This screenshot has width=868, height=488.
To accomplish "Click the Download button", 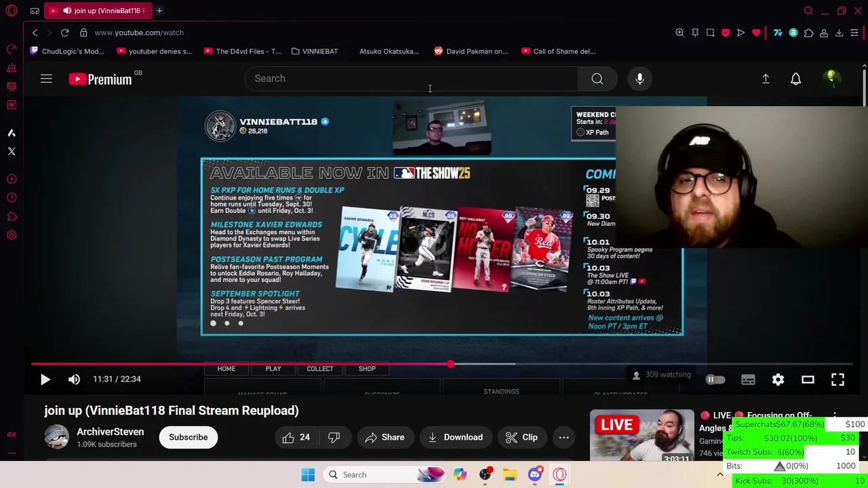I will pyautogui.click(x=455, y=437).
